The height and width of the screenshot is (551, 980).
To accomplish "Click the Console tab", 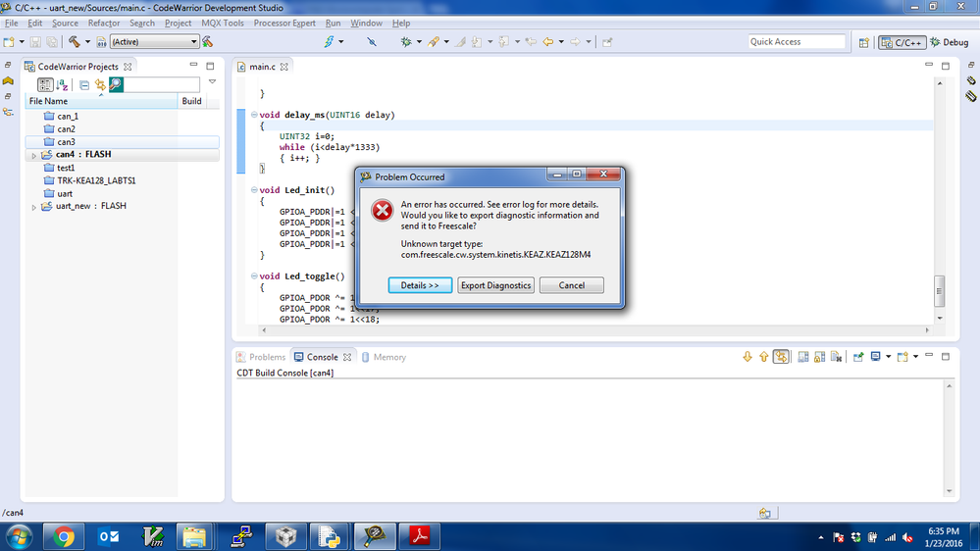I will click(x=323, y=357).
